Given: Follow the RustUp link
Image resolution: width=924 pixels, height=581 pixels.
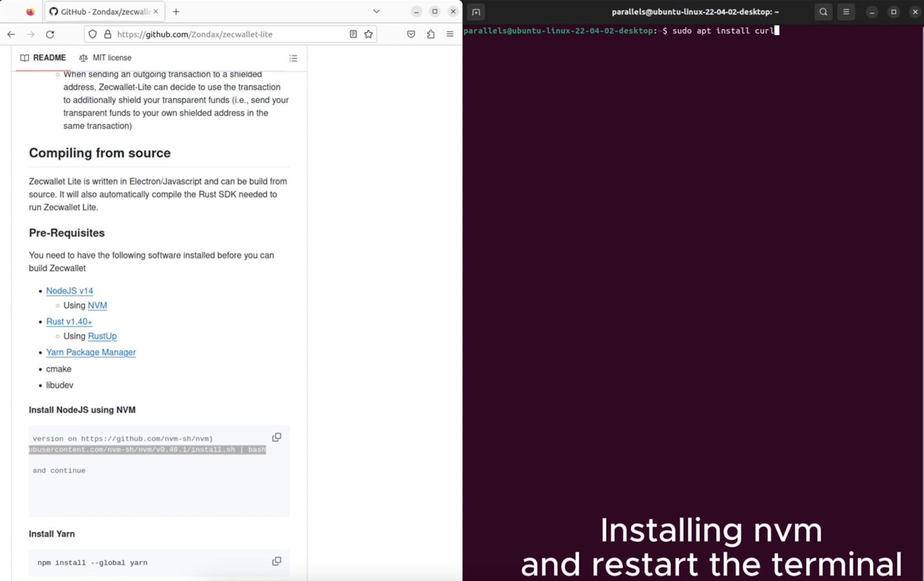Looking at the screenshot, I should [102, 336].
